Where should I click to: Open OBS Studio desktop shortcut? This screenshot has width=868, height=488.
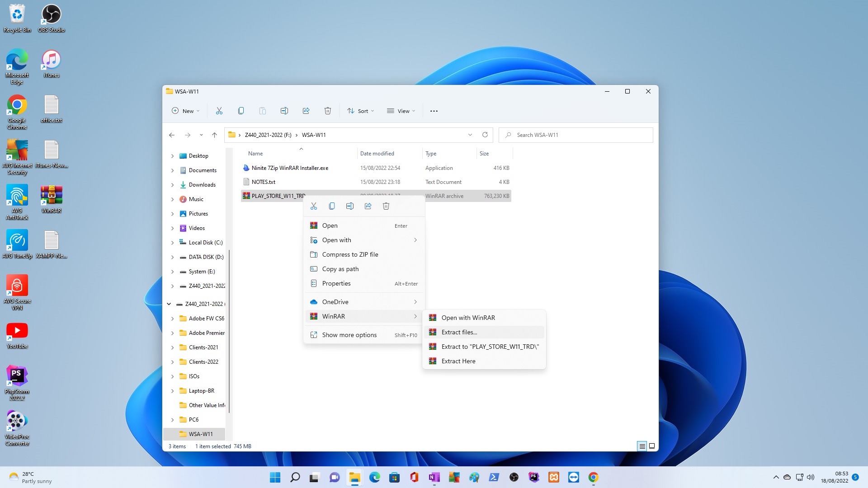[51, 18]
